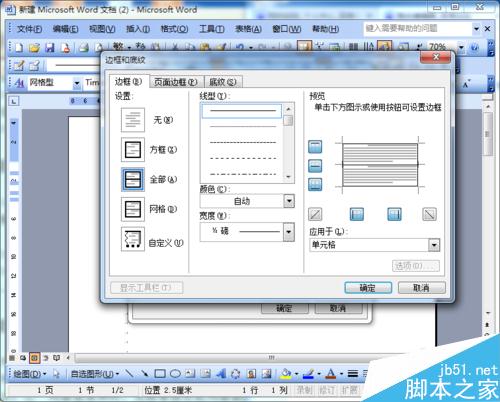Click 确定 in Borders and Shading dialog
This screenshot has width=500, height=402.
(x=368, y=288)
